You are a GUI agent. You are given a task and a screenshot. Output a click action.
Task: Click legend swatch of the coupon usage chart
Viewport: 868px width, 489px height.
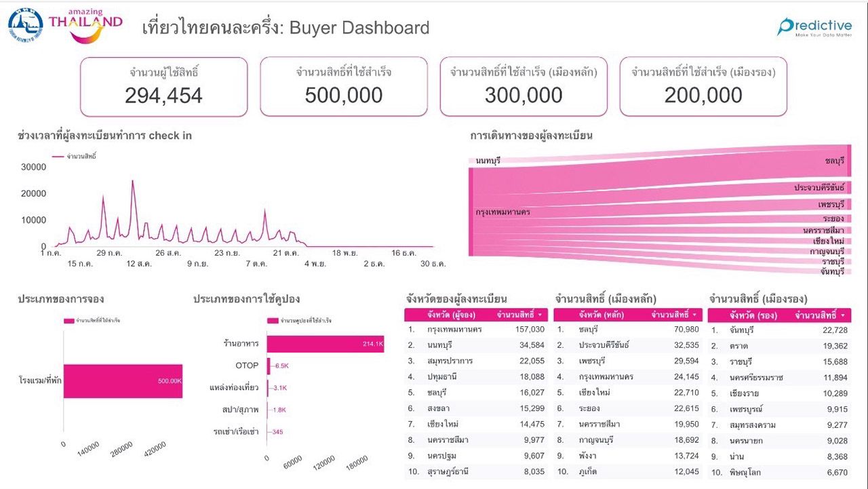[273, 320]
